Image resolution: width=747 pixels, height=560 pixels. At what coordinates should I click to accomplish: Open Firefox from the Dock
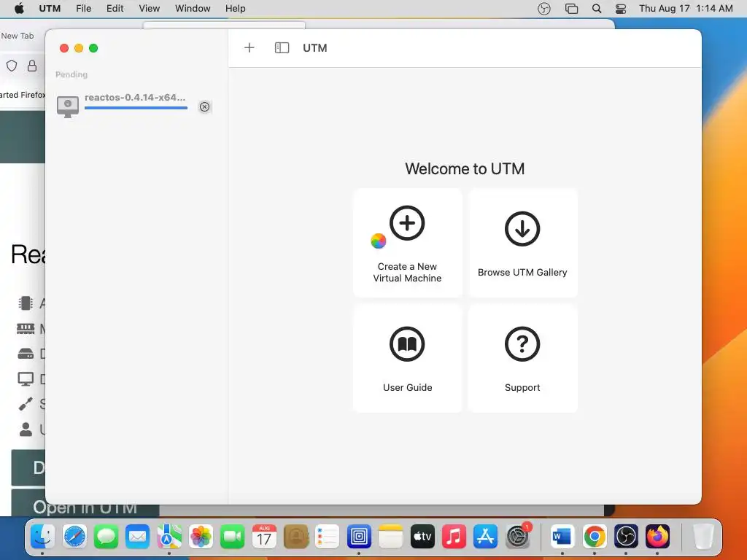[x=657, y=537]
